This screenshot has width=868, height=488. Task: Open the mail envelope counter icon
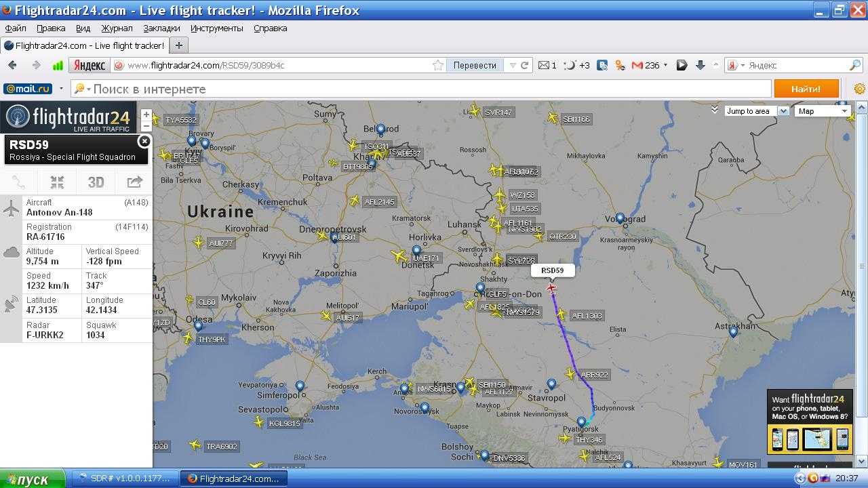(547, 66)
